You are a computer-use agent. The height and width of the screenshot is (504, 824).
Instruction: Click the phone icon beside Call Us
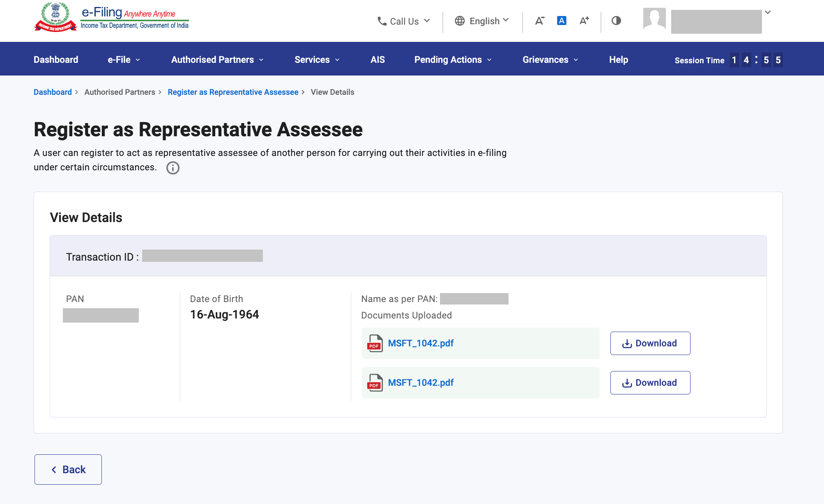[382, 21]
